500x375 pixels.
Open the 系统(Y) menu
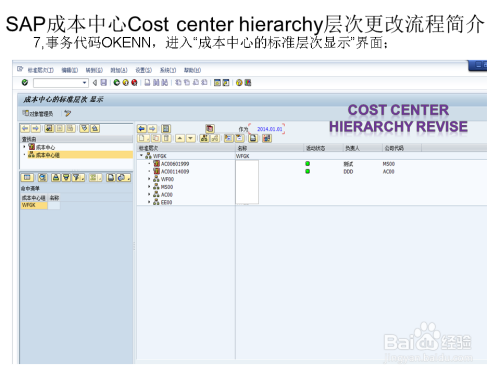tap(168, 70)
